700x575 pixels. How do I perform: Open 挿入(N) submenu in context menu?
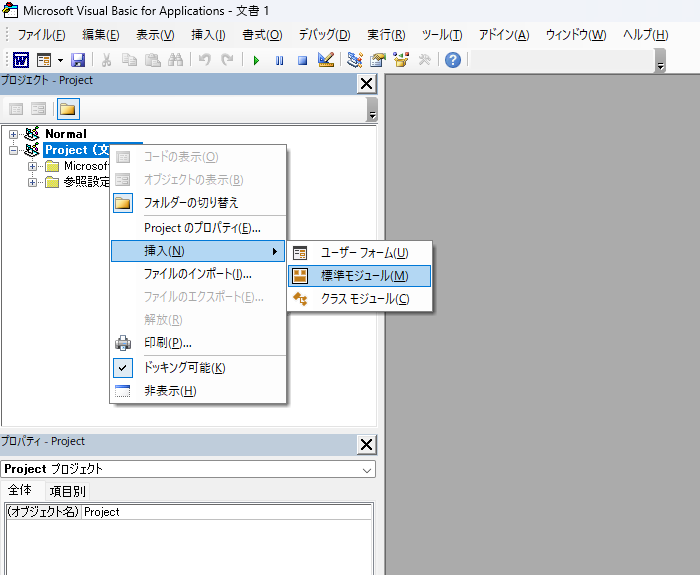click(x=198, y=251)
